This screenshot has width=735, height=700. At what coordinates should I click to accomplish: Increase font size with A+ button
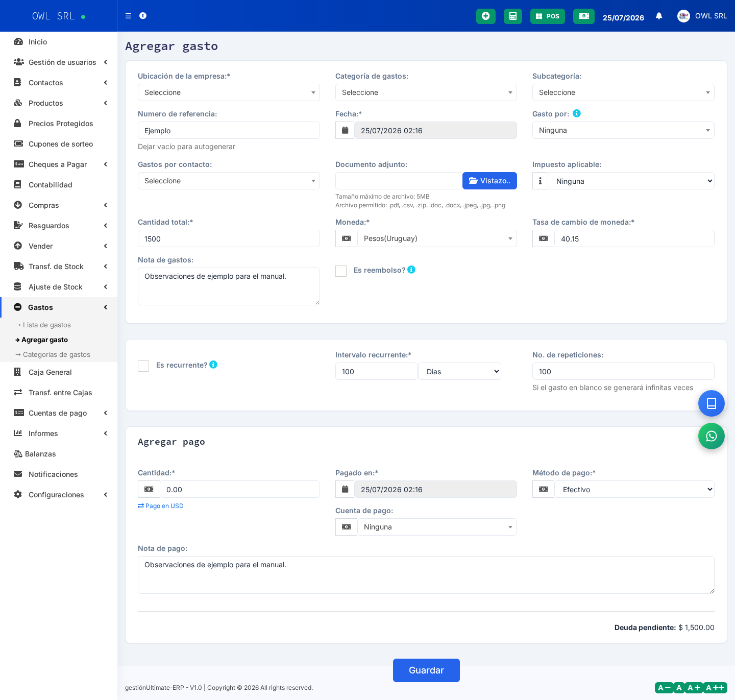click(x=694, y=688)
